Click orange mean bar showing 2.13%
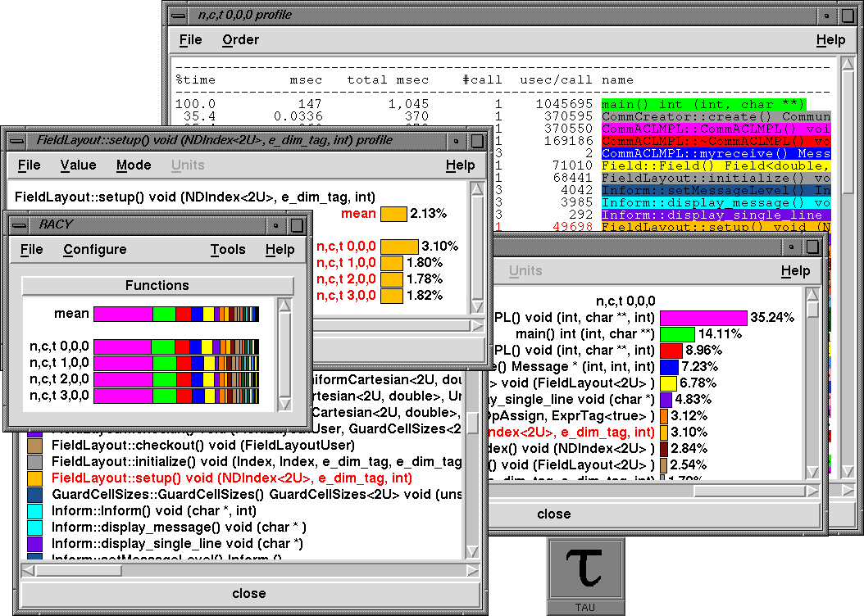Image resolution: width=864 pixels, height=616 pixels. [x=394, y=214]
